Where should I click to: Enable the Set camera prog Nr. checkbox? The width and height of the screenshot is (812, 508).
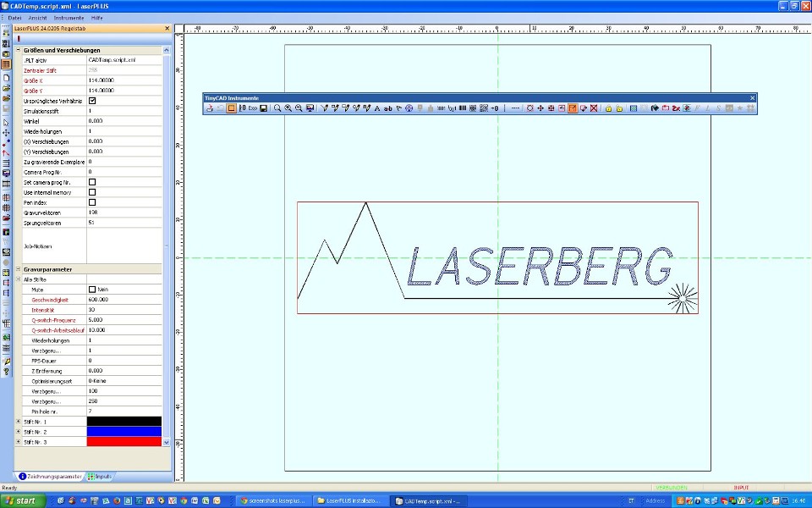point(92,182)
